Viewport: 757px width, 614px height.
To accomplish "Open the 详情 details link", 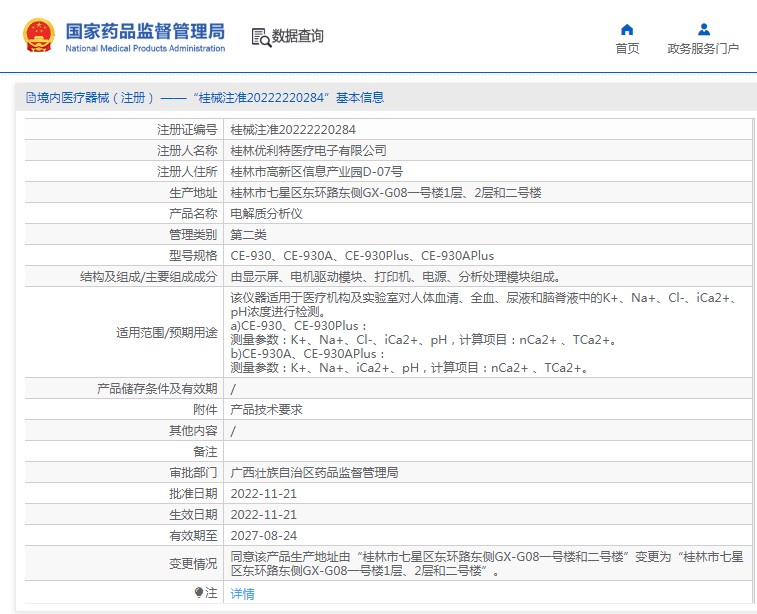I will 242,594.
